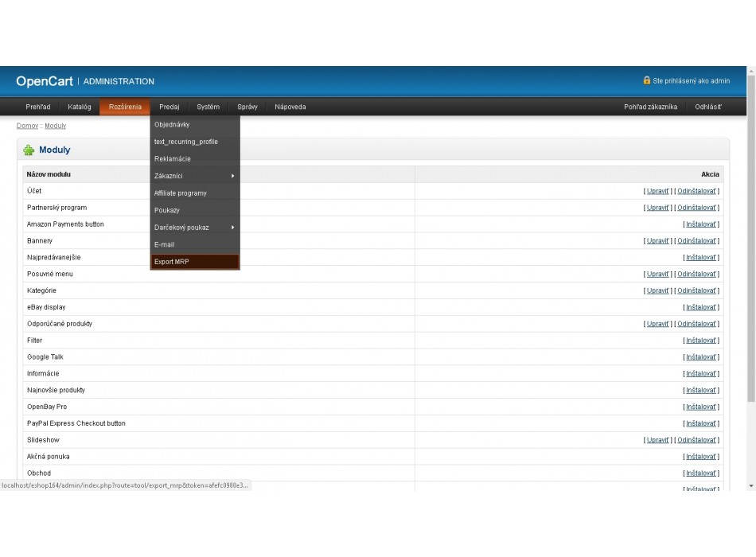Click Moduly breadcrumb link
Screen dimensions: 756x557
coord(56,126)
